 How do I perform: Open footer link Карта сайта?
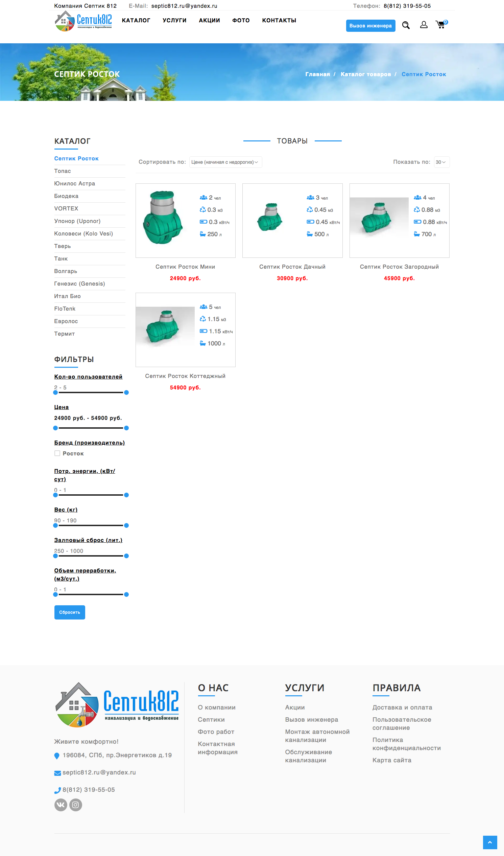392,760
